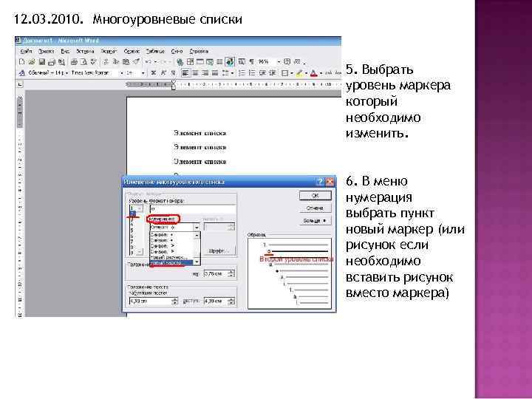Image resolution: width=532 pixels, height=399 pixels.
Task: Toggle Underline formatting button
Action: click(x=173, y=73)
